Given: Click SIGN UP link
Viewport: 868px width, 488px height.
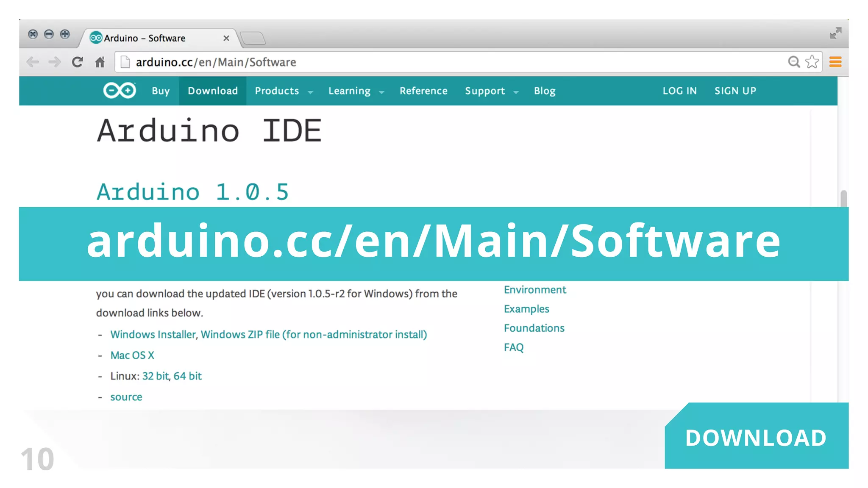Looking at the screenshot, I should point(735,91).
